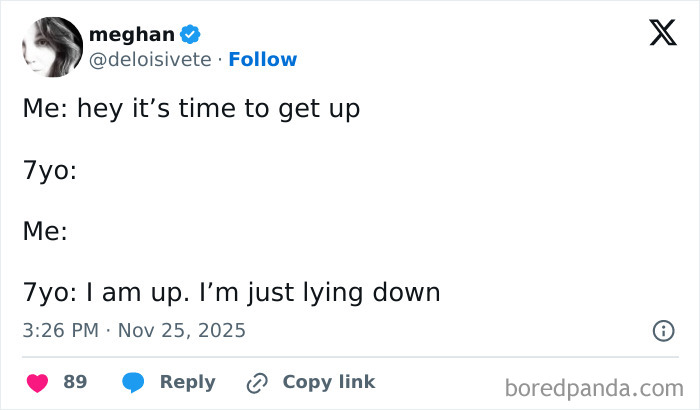Open the tweet info circle icon
This screenshot has height=410, width=700.
[662, 330]
